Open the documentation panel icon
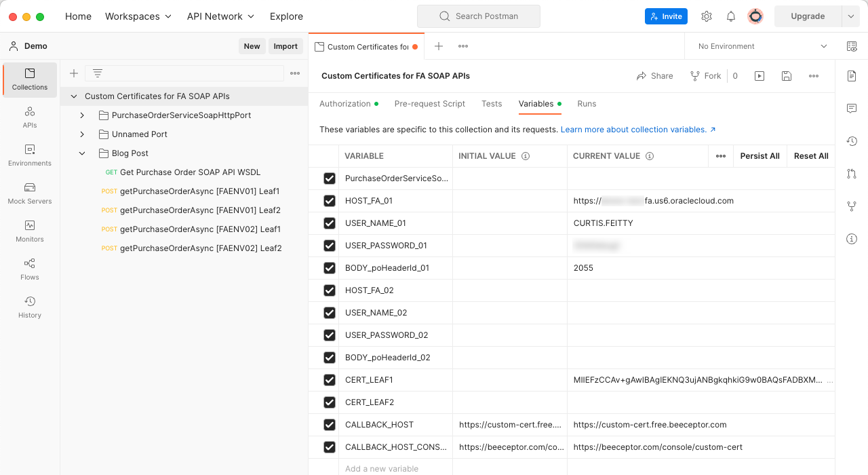The height and width of the screenshot is (475, 868). [x=852, y=75]
